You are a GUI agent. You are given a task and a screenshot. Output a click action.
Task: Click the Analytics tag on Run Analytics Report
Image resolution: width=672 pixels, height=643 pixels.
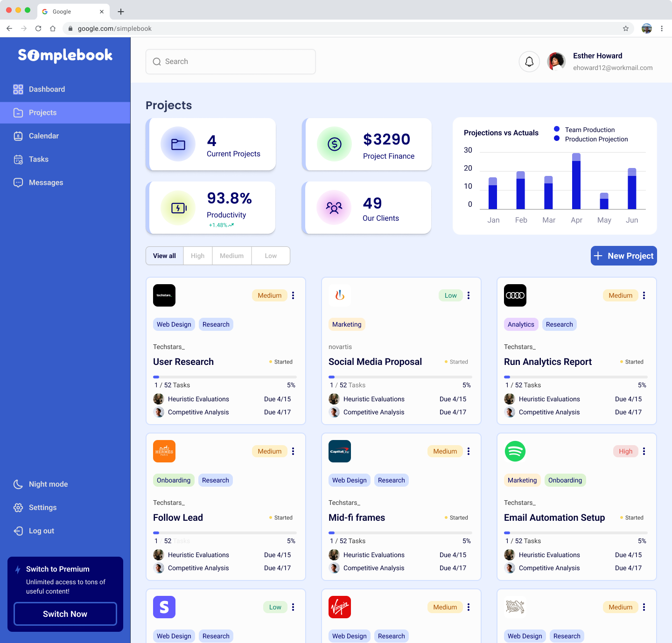(521, 324)
